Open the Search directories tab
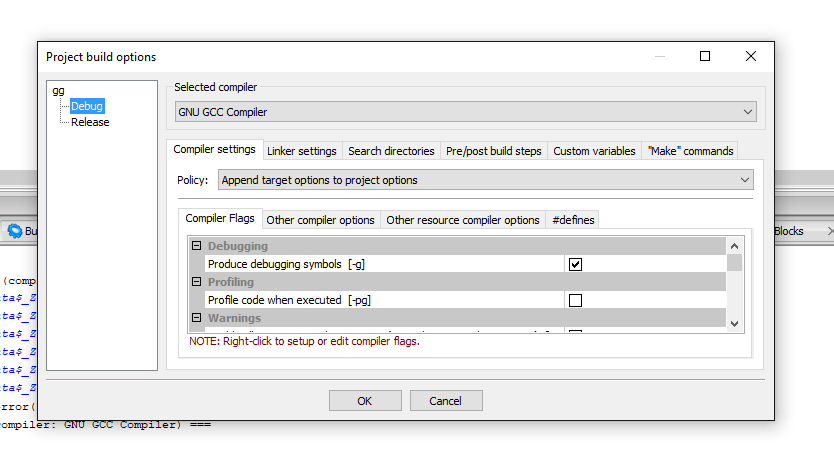The image size is (834, 454). pyautogui.click(x=391, y=151)
